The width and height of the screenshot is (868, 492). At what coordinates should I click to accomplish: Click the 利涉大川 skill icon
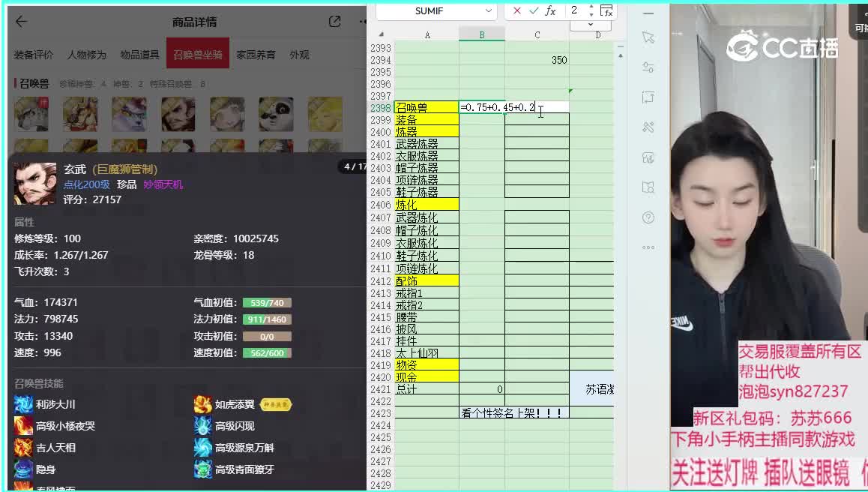23,404
